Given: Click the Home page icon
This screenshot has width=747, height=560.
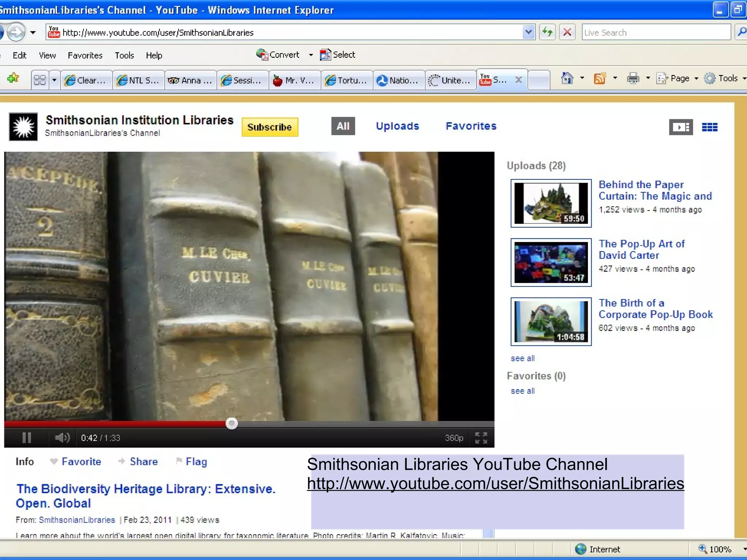Looking at the screenshot, I should pos(567,78).
